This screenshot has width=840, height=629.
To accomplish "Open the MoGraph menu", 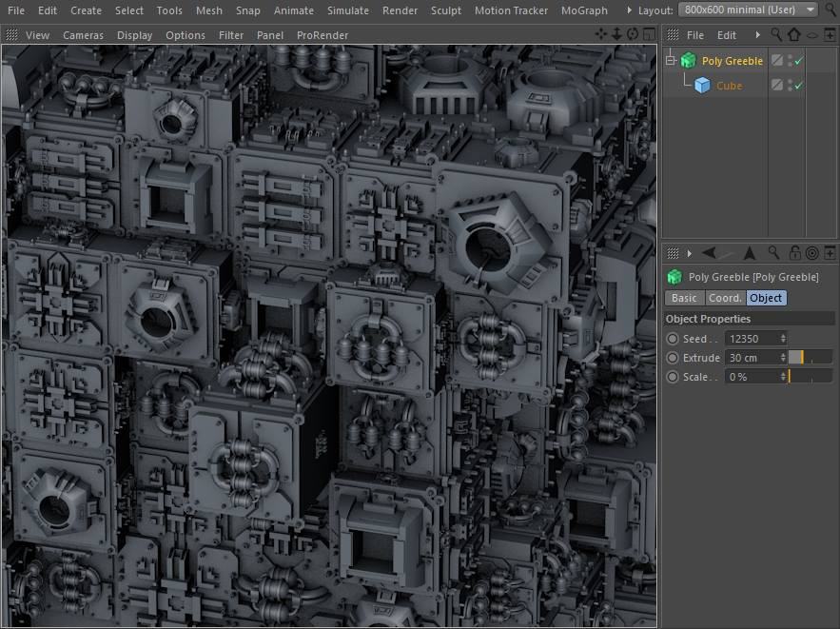I will click(x=584, y=10).
